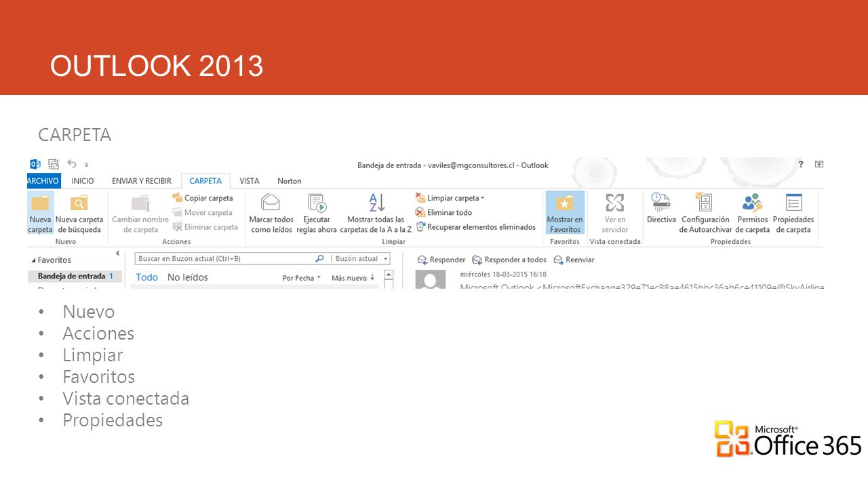Show Todo messages filter
Viewport: 868px width, 488px height.
tap(147, 277)
